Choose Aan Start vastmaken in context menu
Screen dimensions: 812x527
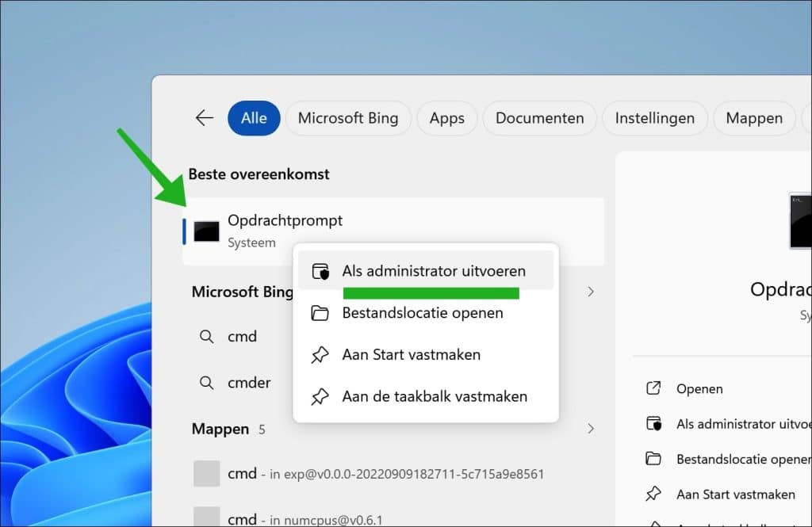pos(426,354)
